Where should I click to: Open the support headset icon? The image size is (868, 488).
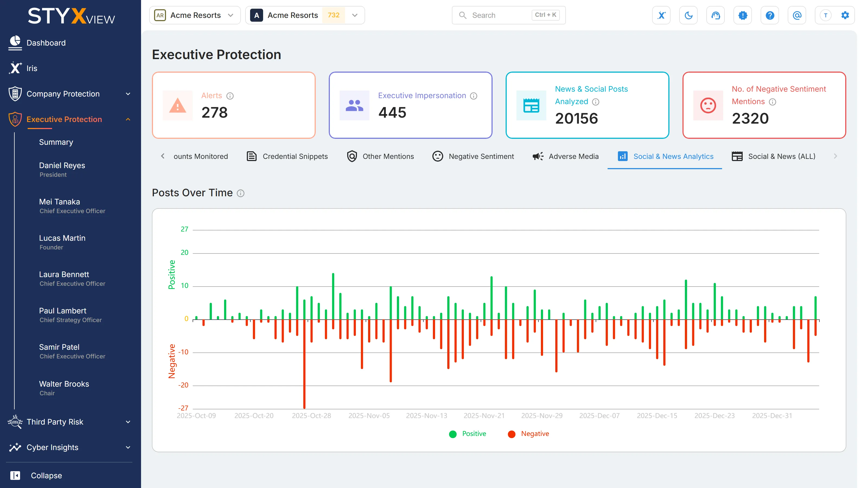(715, 15)
